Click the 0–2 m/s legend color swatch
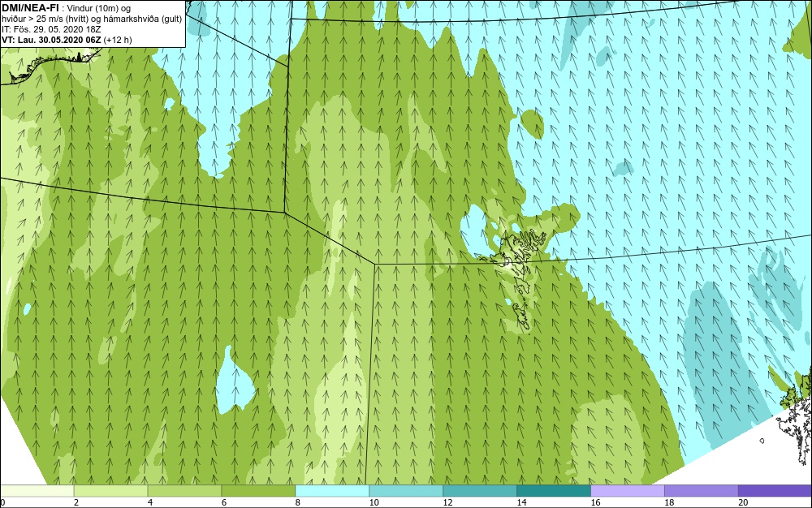 tap(37, 491)
